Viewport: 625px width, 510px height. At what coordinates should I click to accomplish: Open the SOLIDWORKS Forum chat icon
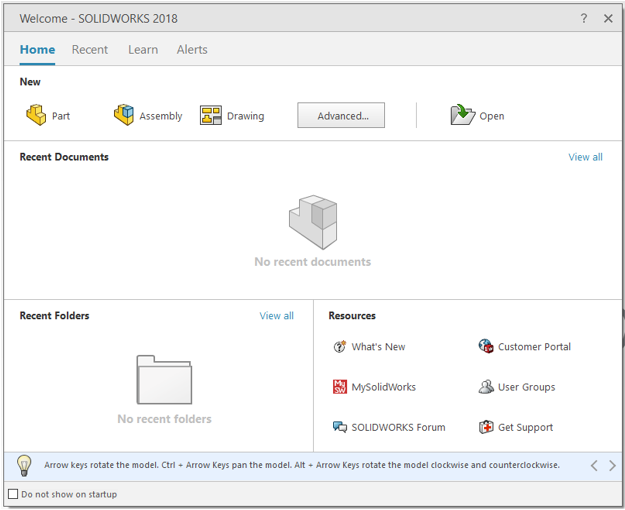pos(340,427)
